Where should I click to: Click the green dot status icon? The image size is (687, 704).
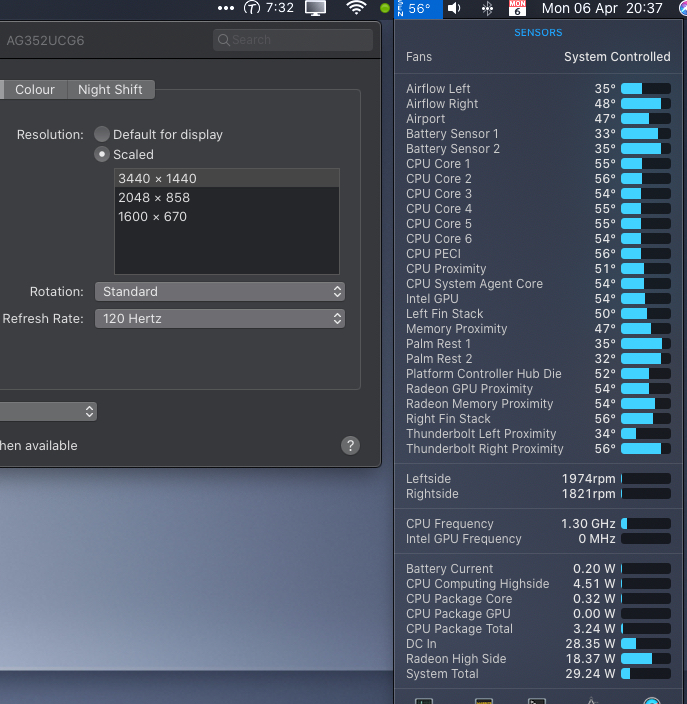pyautogui.click(x=385, y=8)
